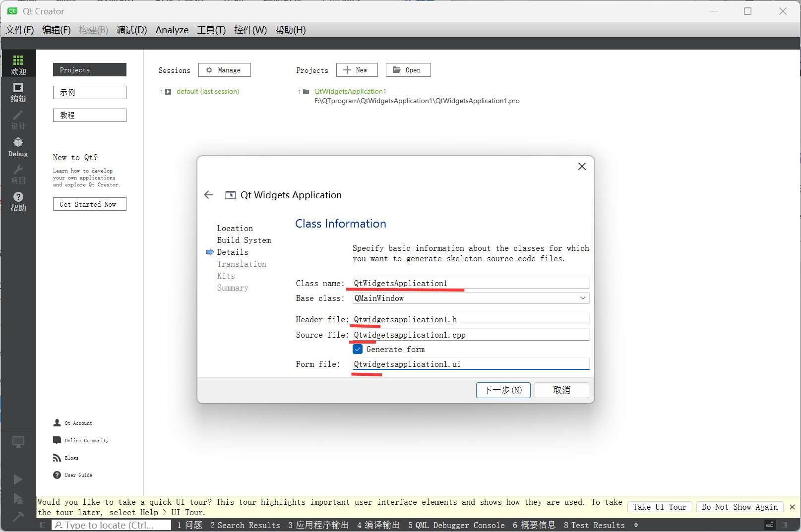Click Take UI Tour button
This screenshot has height=532, width=801.
tap(660, 507)
